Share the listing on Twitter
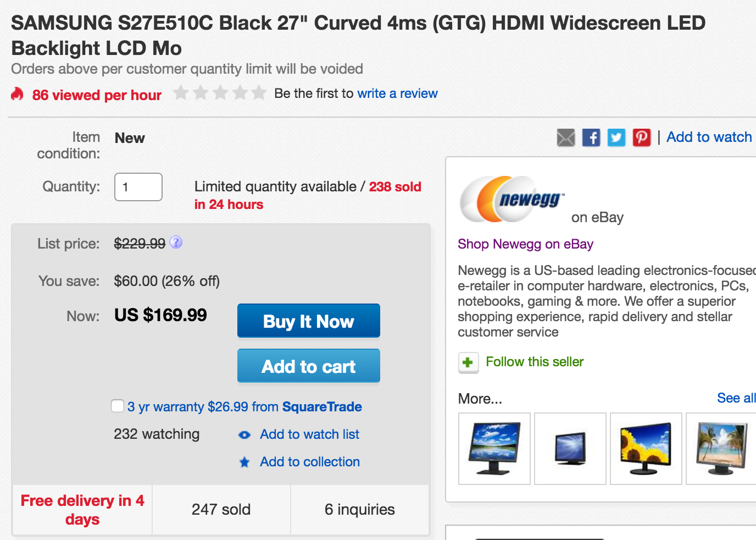 pos(616,137)
